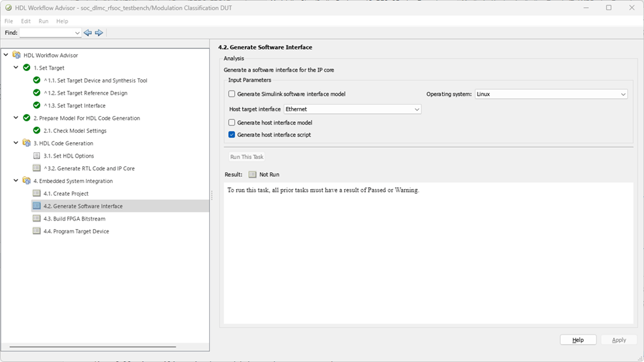Uncheck Generate host interface script

[232, 135]
